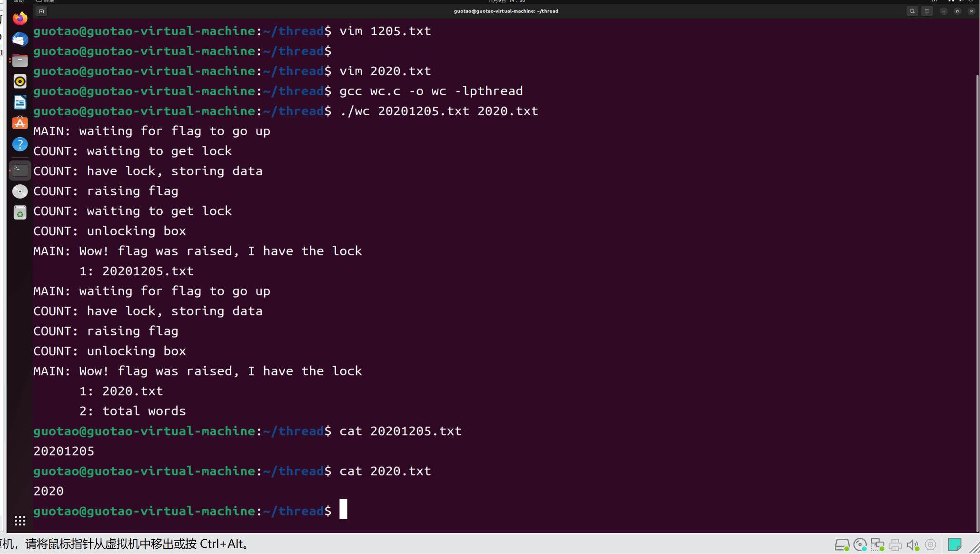Click VMware network adapter status icon

coord(877,544)
